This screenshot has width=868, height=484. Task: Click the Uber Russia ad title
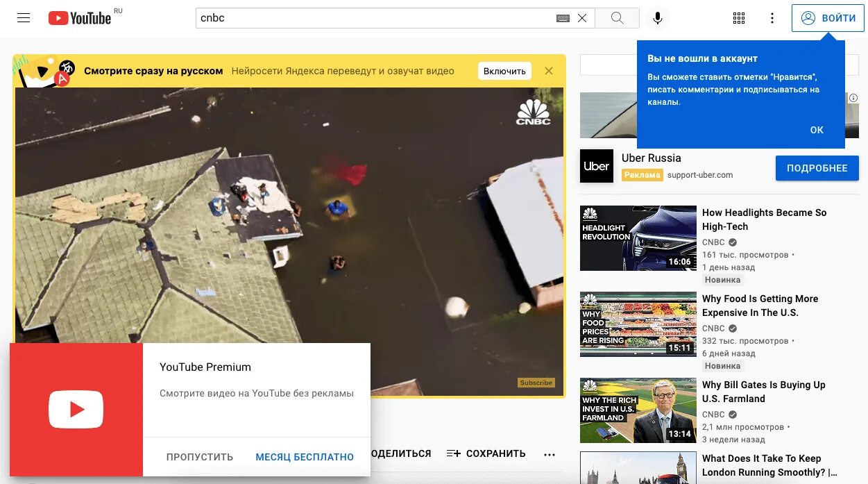(652, 158)
